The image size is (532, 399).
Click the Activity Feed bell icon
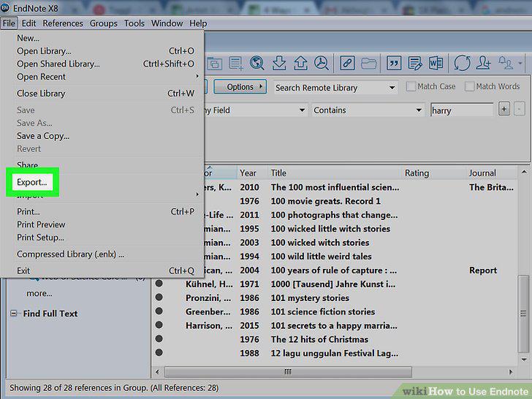click(506, 63)
